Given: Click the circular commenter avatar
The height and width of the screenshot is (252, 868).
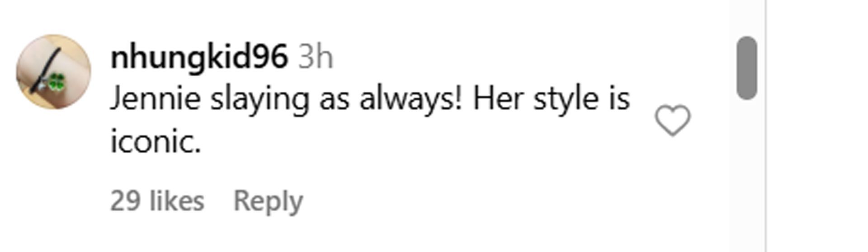Looking at the screenshot, I should pyautogui.click(x=53, y=72).
